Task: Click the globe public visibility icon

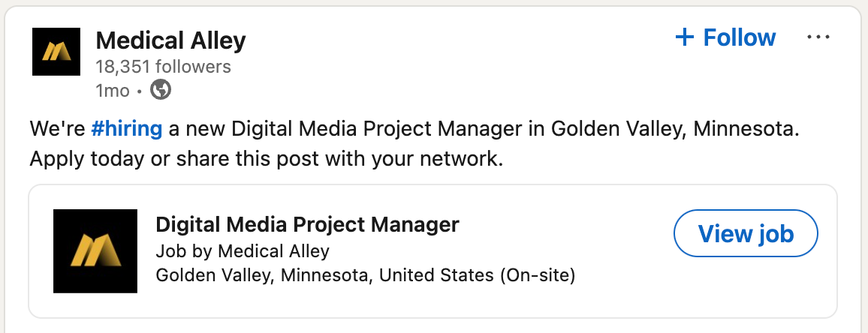Action: (161, 91)
